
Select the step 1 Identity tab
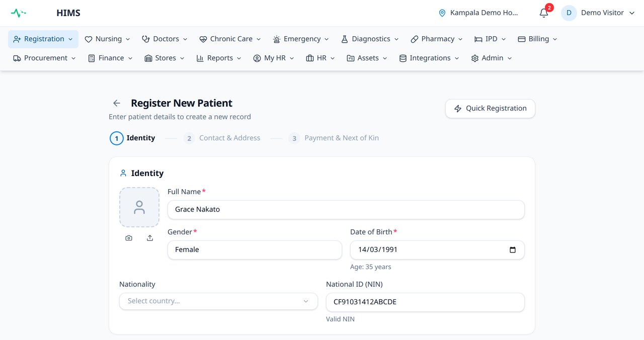pyautogui.click(x=132, y=138)
